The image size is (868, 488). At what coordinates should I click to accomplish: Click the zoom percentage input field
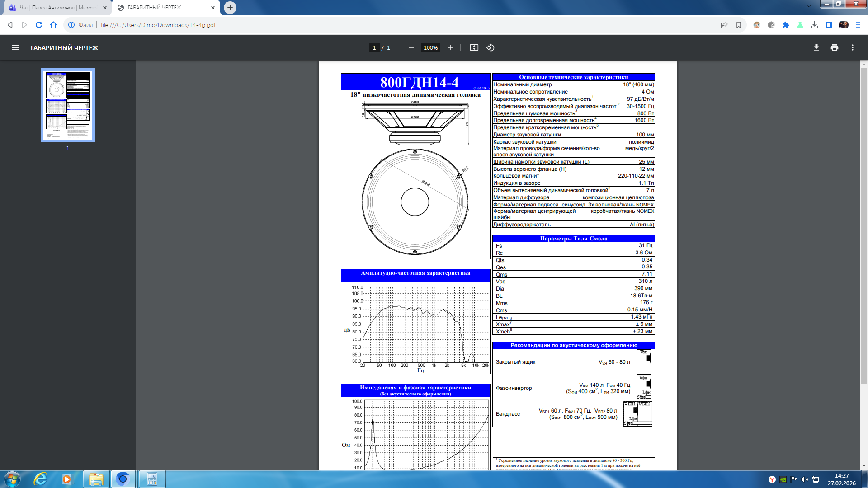point(430,47)
